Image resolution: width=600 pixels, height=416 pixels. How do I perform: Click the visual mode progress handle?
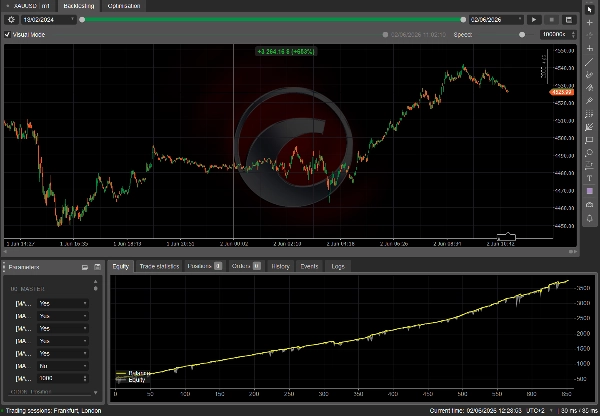coord(385,34)
